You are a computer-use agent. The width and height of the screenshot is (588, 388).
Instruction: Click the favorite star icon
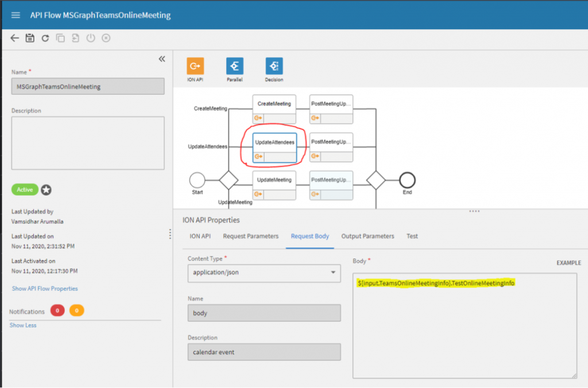(x=46, y=190)
